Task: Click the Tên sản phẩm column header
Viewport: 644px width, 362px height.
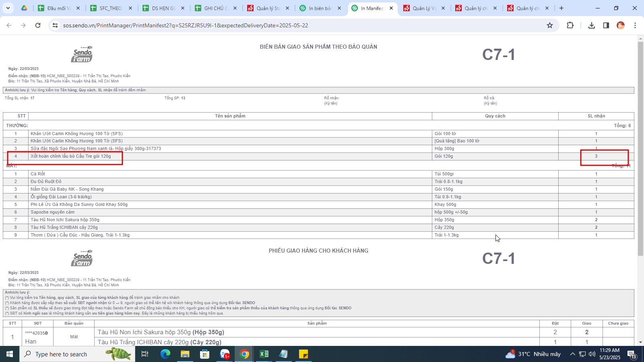Action: 230,116
